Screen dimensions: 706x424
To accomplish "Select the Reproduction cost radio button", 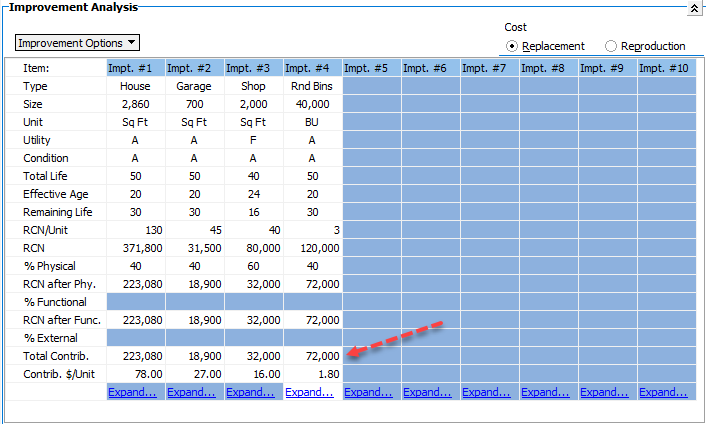I will 611,46.
